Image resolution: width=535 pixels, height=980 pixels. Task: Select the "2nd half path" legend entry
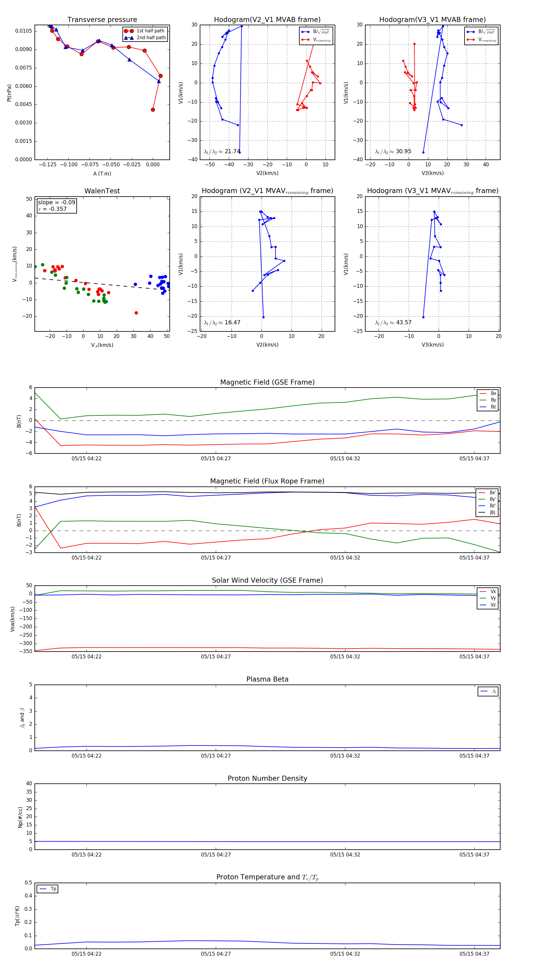point(145,38)
